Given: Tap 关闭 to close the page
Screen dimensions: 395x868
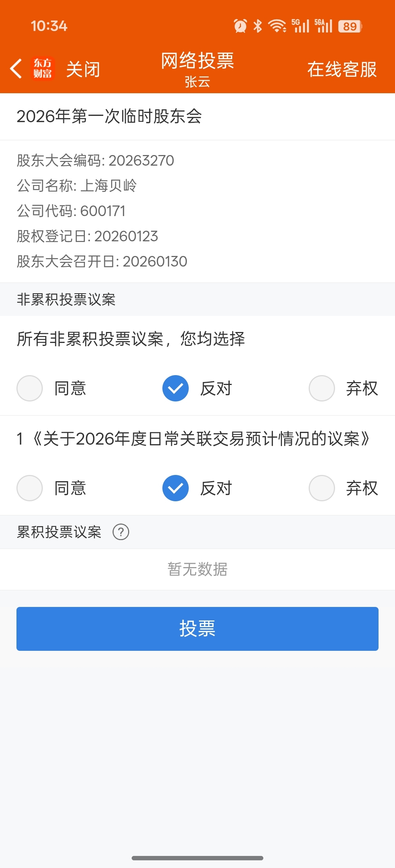Looking at the screenshot, I should pyautogui.click(x=83, y=69).
